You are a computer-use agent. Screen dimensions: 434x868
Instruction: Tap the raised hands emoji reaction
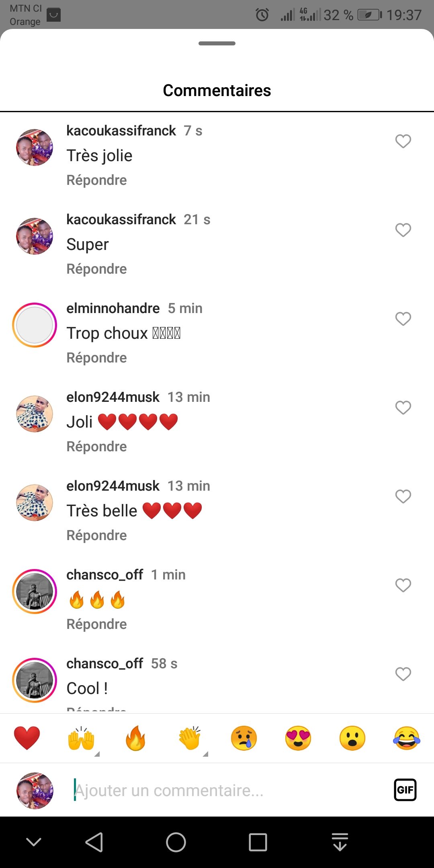point(81,738)
